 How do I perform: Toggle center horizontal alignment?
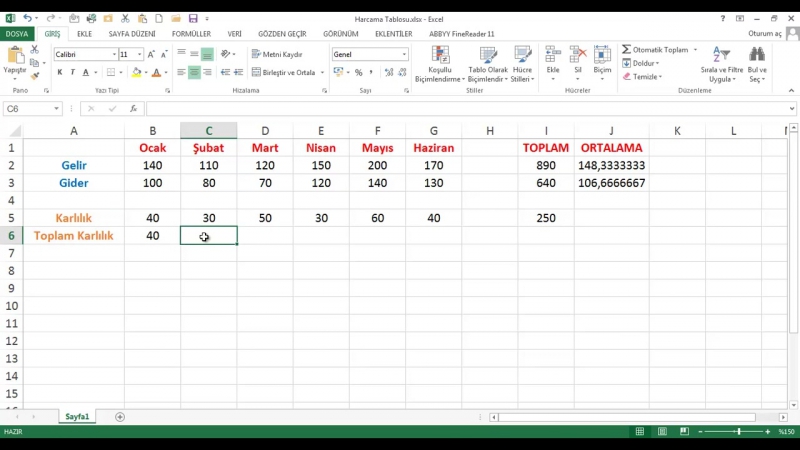tap(194, 72)
